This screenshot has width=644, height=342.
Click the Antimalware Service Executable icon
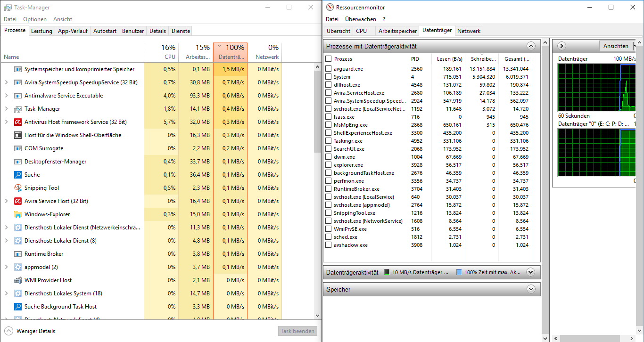[x=18, y=96]
